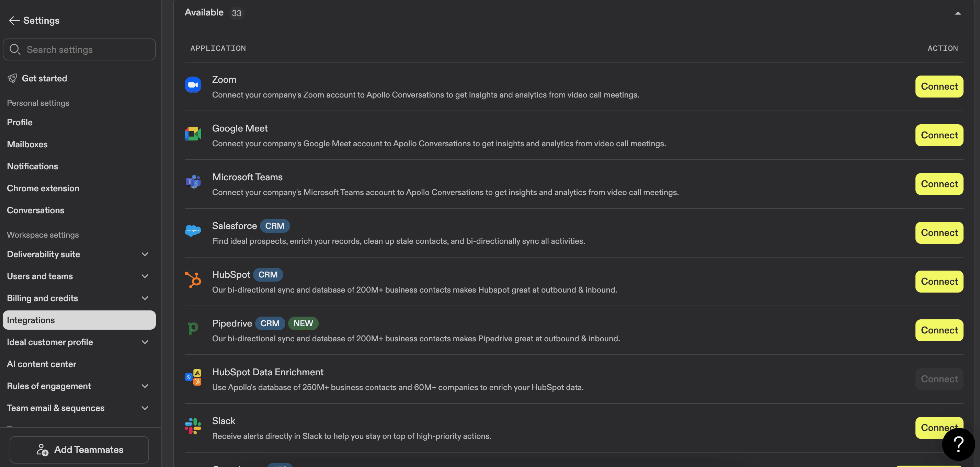Expand the Deliverability suite section
Viewport: 980px width, 467px height.
(145, 254)
